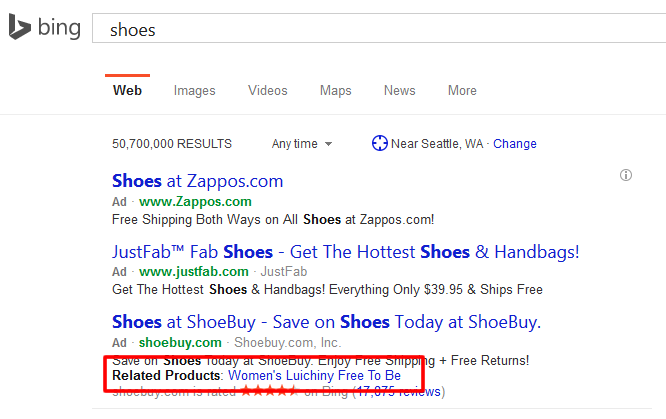Open the More menu
Screen dimensions: 666x419
(x=462, y=90)
